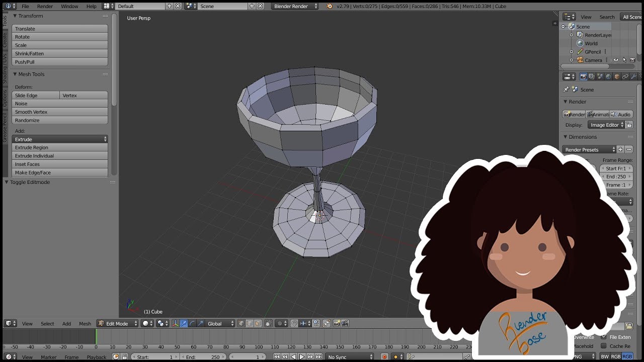Select the translate manipulator arrow icon
This screenshot has width=644, height=362.
184,323
